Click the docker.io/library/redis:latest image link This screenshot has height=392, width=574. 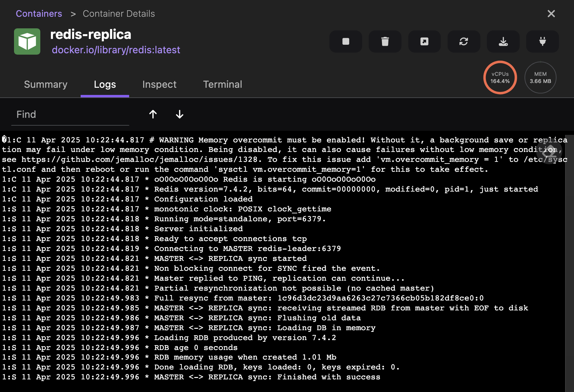tap(116, 50)
